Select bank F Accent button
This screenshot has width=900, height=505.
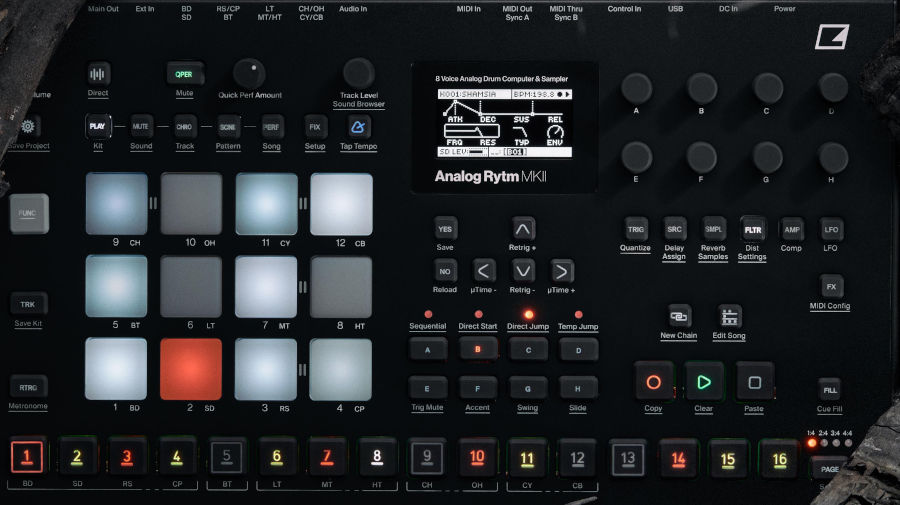point(478,389)
